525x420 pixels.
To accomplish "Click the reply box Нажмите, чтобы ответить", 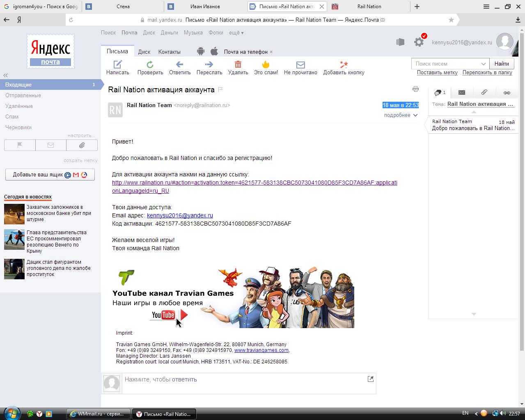I will click(249, 383).
